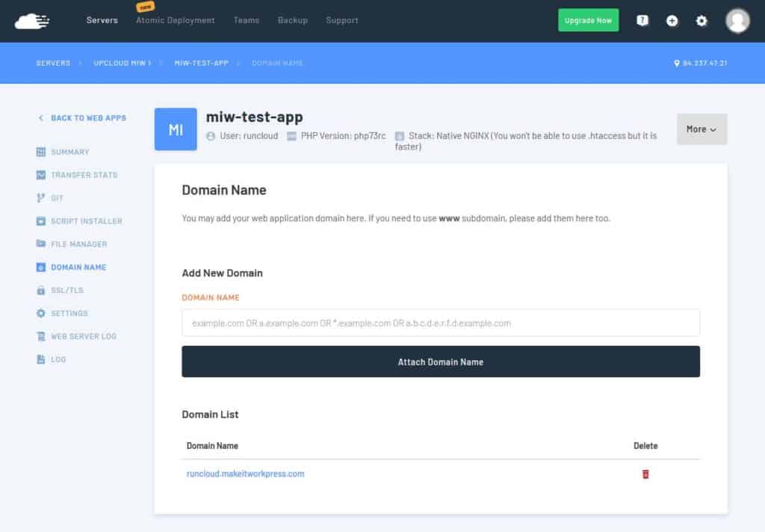Click the RunCloud cloud logo
The height and width of the screenshot is (532, 765).
tap(32, 22)
